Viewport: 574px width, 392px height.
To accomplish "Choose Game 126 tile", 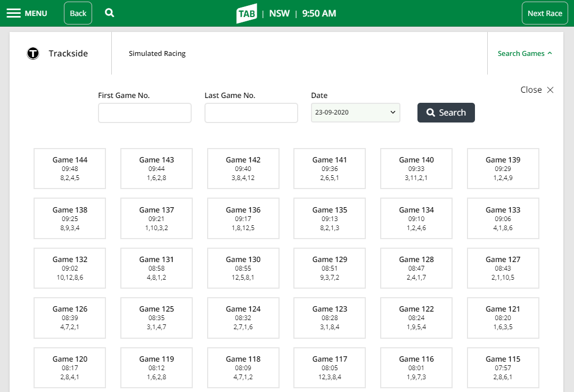I will point(70,318).
